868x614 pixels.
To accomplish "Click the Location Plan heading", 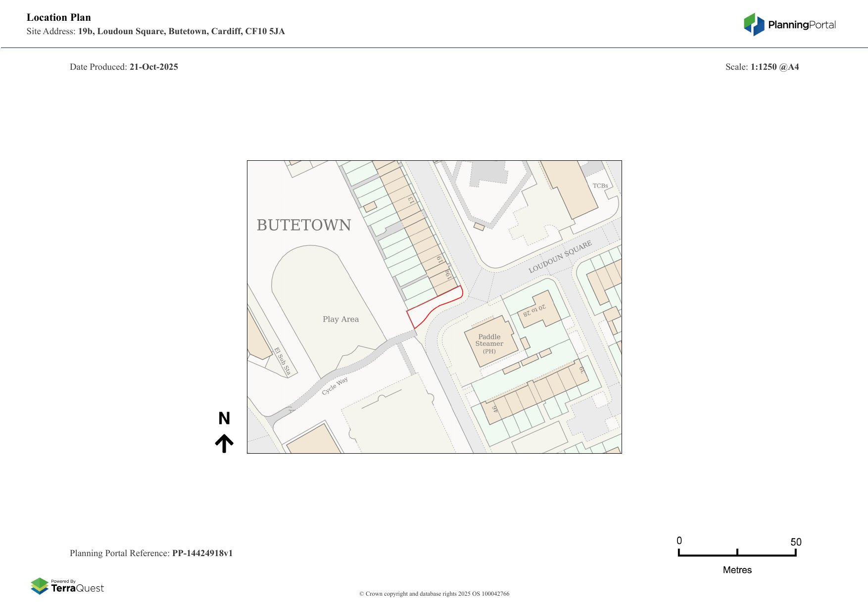I will [59, 17].
